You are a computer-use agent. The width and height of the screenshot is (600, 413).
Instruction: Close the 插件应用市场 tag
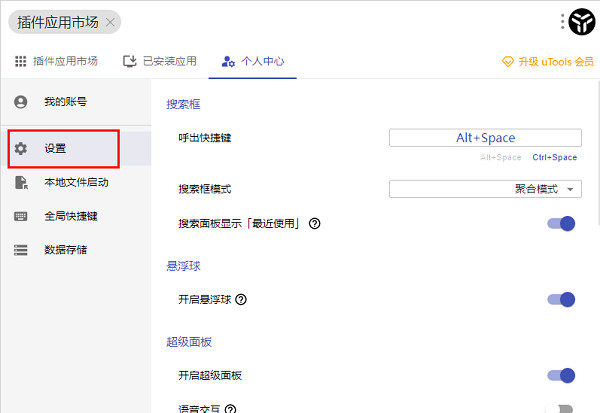click(110, 21)
